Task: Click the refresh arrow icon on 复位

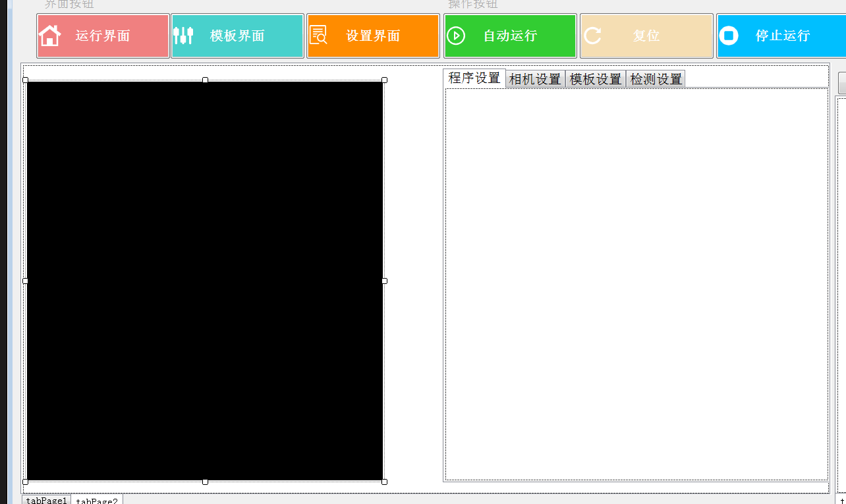Action: (592, 36)
